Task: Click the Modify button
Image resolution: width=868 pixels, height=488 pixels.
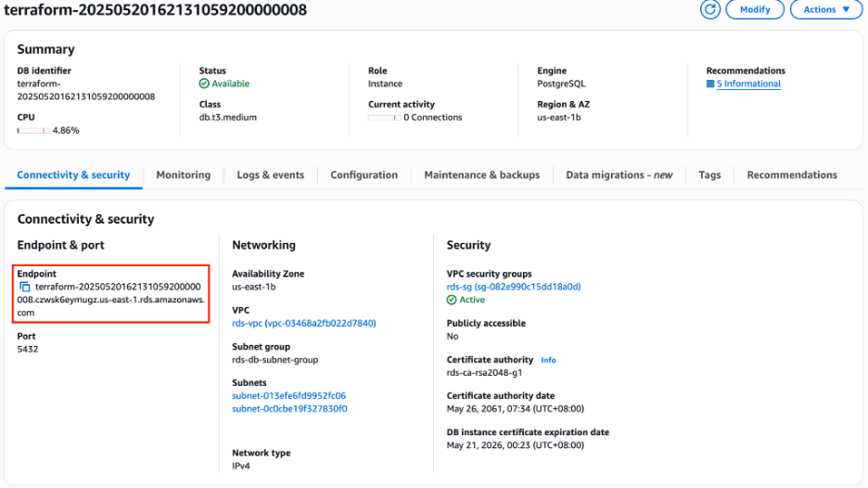Action: click(754, 9)
